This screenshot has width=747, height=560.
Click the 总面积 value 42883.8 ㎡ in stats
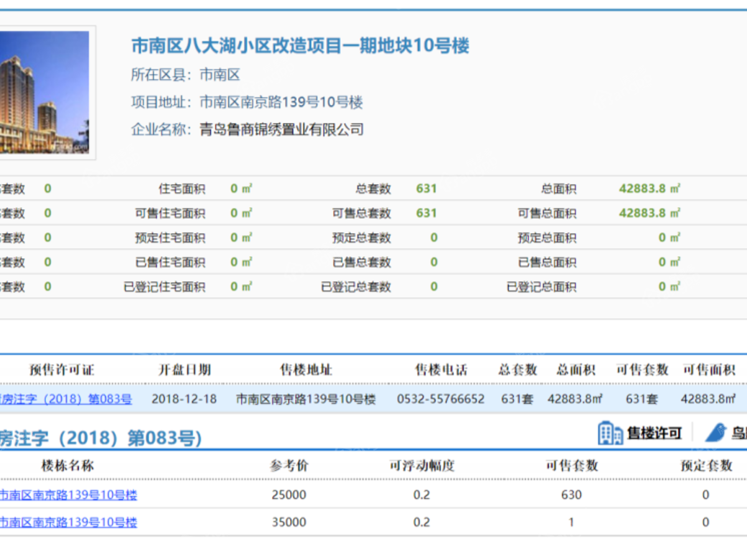(x=650, y=189)
